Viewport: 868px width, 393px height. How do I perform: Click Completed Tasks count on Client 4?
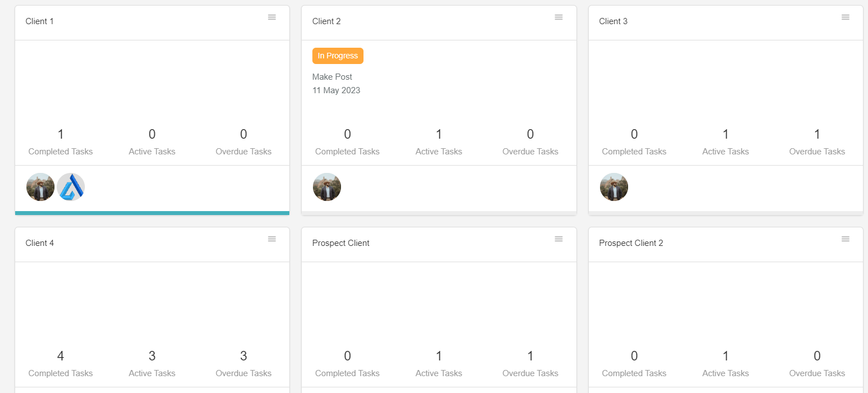coord(60,356)
